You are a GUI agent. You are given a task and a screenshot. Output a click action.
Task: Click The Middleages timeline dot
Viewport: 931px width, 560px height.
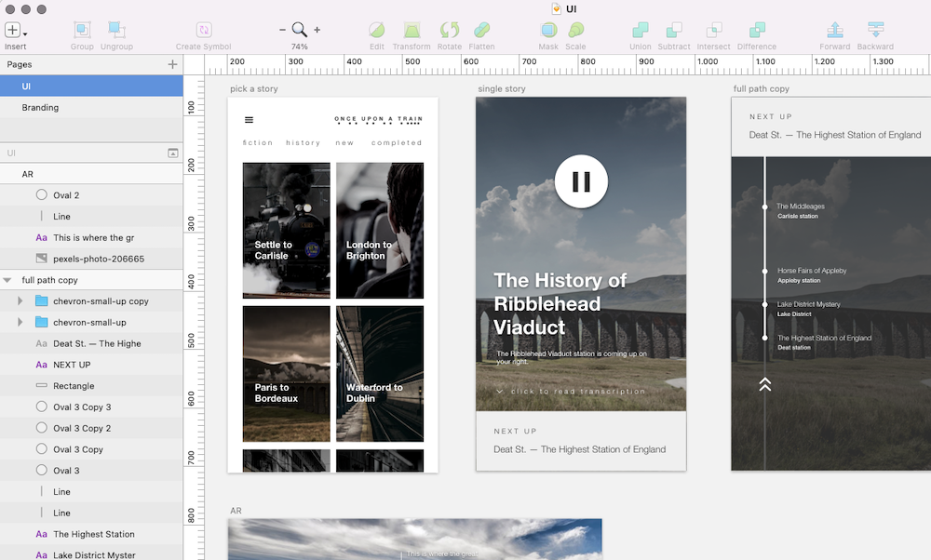(x=764, y=207)
